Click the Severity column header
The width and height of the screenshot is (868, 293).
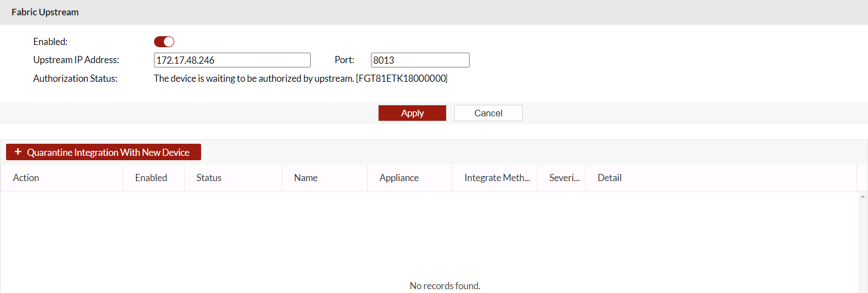pyautogui.click(x=564, y=178)
